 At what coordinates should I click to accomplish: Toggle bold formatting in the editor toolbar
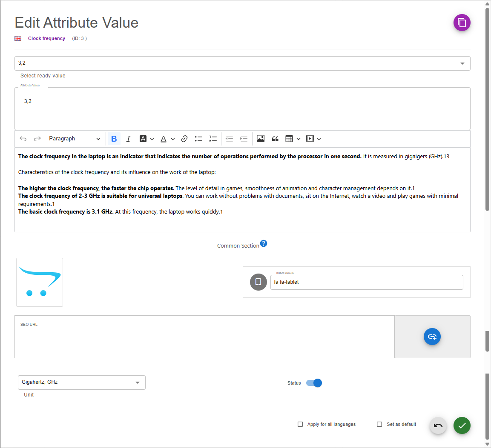coord(114,139)
